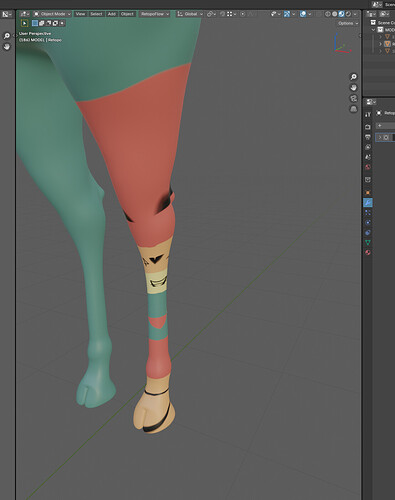Choose the subtract selection mode
The width and height of the screenshot is (395, 500).
tap(48, 23)
